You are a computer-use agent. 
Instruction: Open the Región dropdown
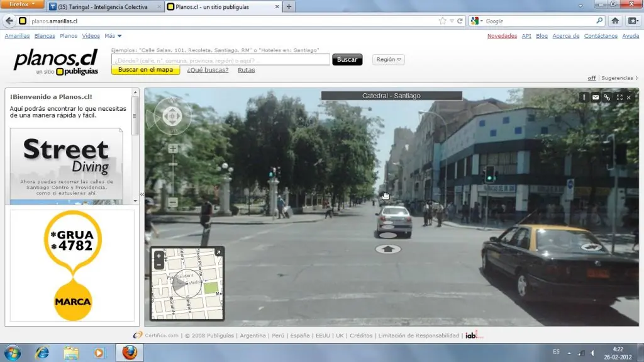(389, 60)
